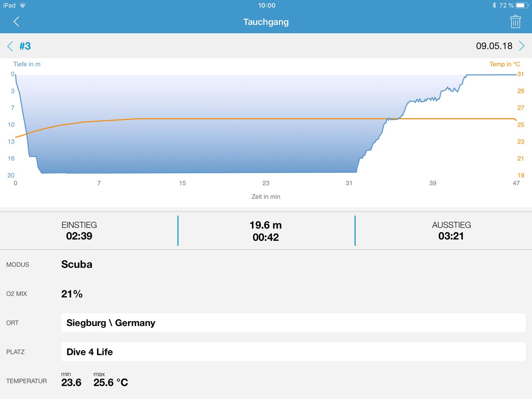Screen dimensions: 532x399
Task: Tap the Bluetooth status icon
Action: (494, 5)
